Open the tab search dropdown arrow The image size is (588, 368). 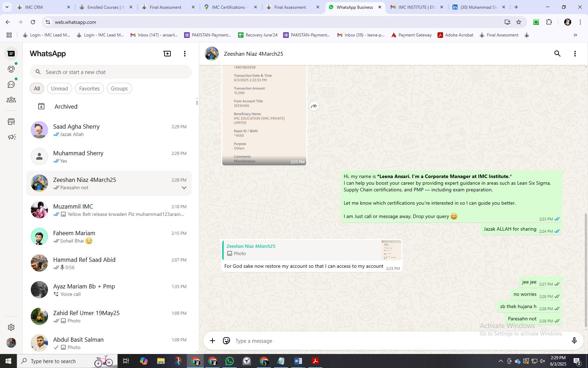[7, 7]
